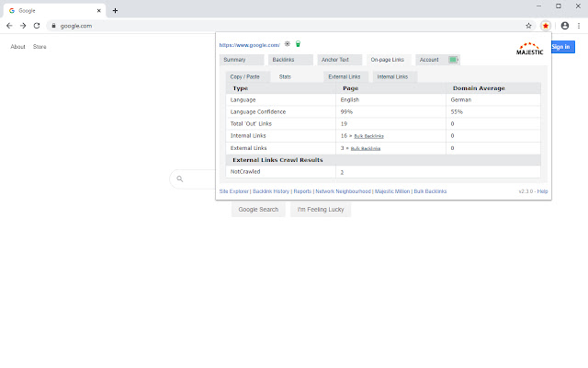Select the Anchor Text tab

[x=341, y=60]
